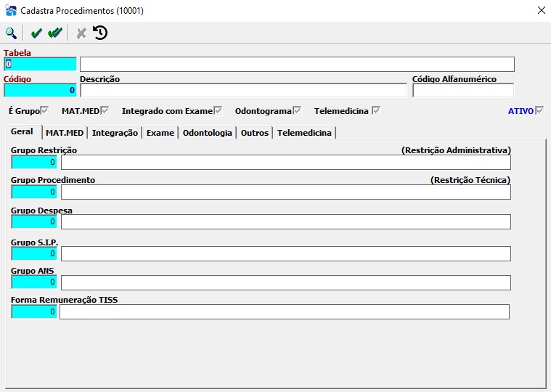Click the Grupo Procedimento description field
Image resolution: width=551 pixels, height=392 pixels.
coord(286,192)
